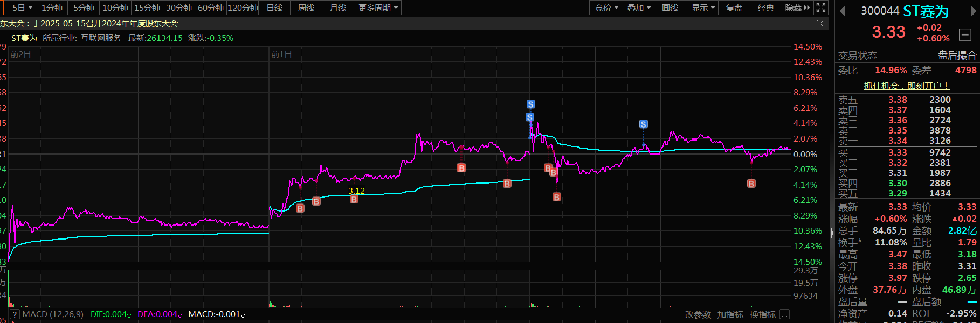Click 买一 bid price 3.33
980x323 pixels.
pos(898,153)
